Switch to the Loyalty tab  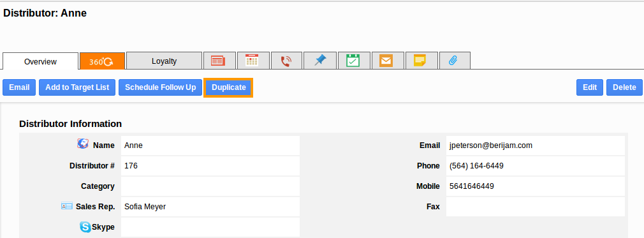coord(164,61)
